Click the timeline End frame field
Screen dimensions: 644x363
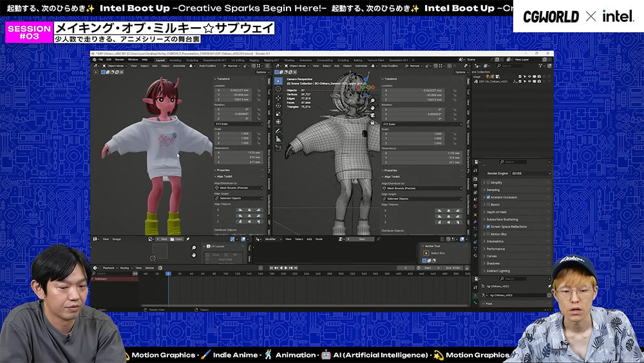[x=453, y=268]
